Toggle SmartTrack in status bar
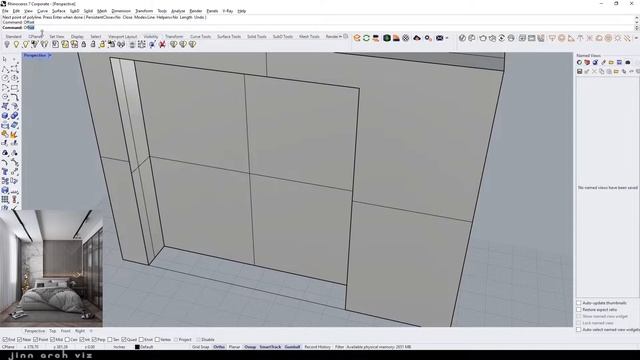Screen dimensions: 640x360 270,347
